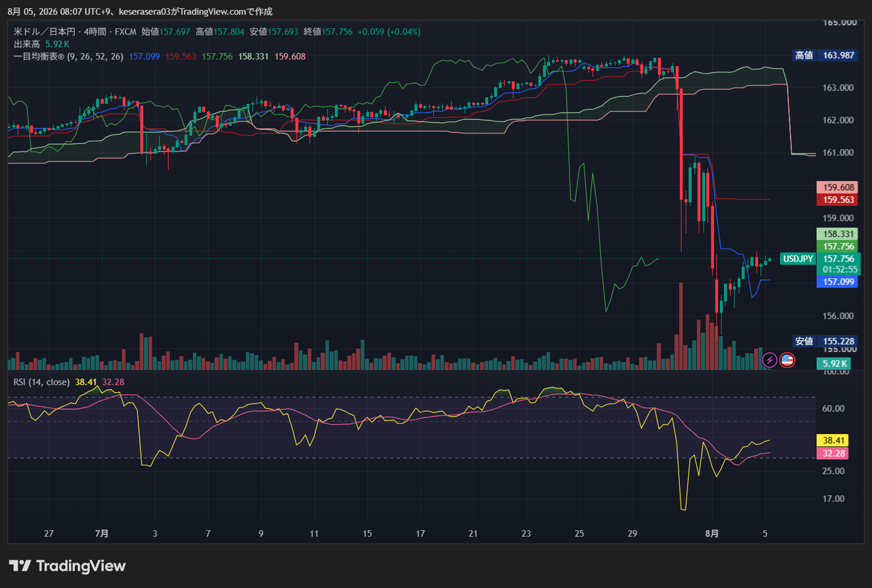Click the 安値 155.228 low price marker
872x588 pixels.
(x=824, y=341)
